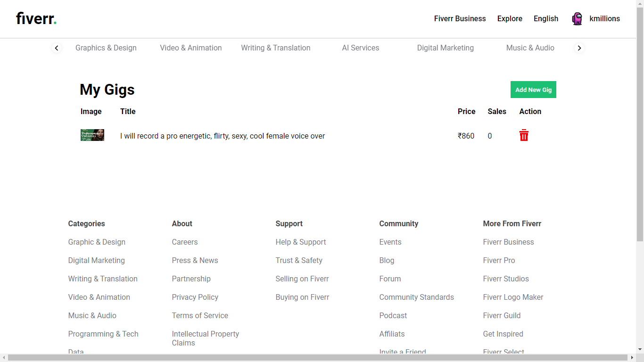Viewport: 644px width, 362px height.
Task: Select the Writing & Translation category tab
Action: click(276, 48)
